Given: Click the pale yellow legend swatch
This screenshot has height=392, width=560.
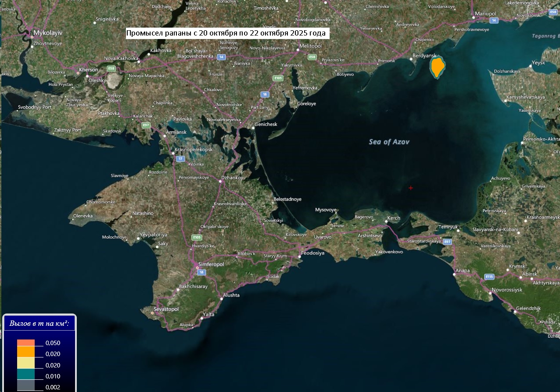Looking at the screenshot, I should pyautogui.click(x=26, y=365).
